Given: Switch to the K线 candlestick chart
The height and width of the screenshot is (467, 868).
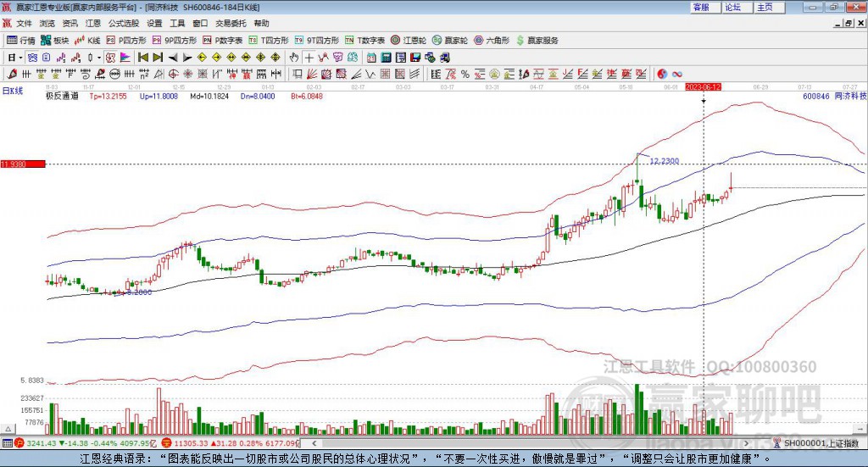Looking at the screenshot, I should point(88,41).
